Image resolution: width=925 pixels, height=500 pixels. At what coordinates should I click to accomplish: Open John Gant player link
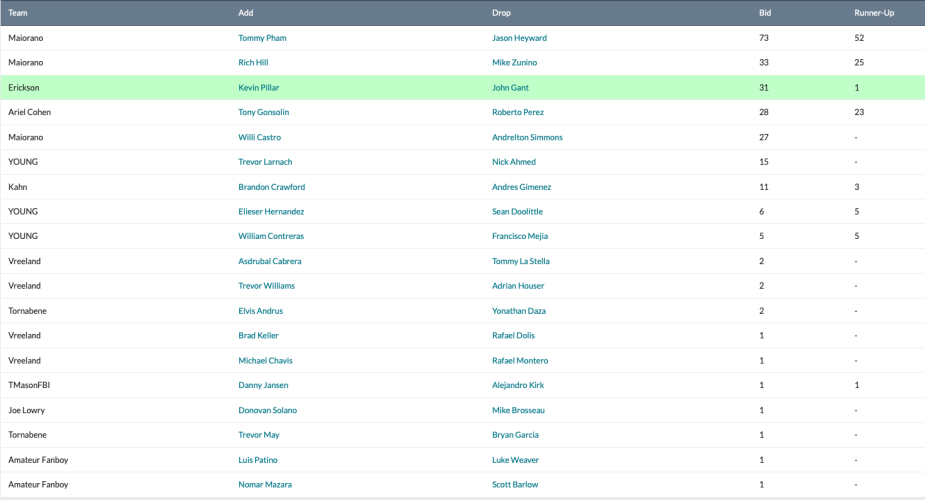coord(510,87)
